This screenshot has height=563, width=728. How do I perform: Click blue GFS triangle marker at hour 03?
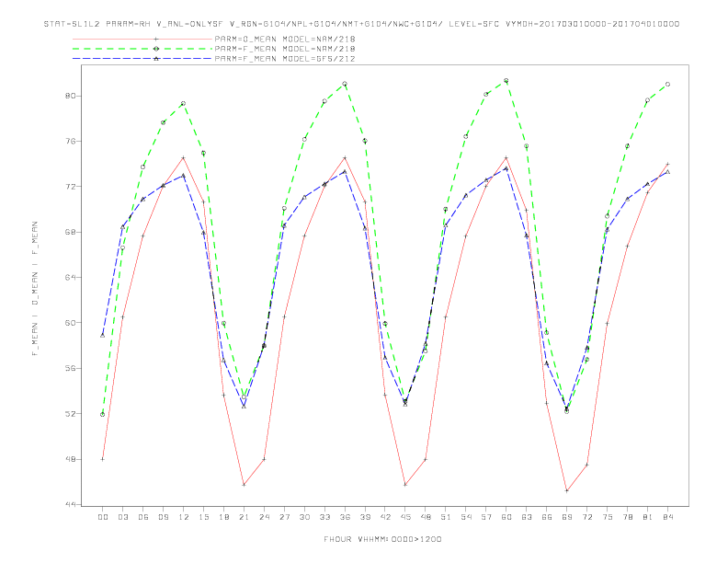(122, 226)
